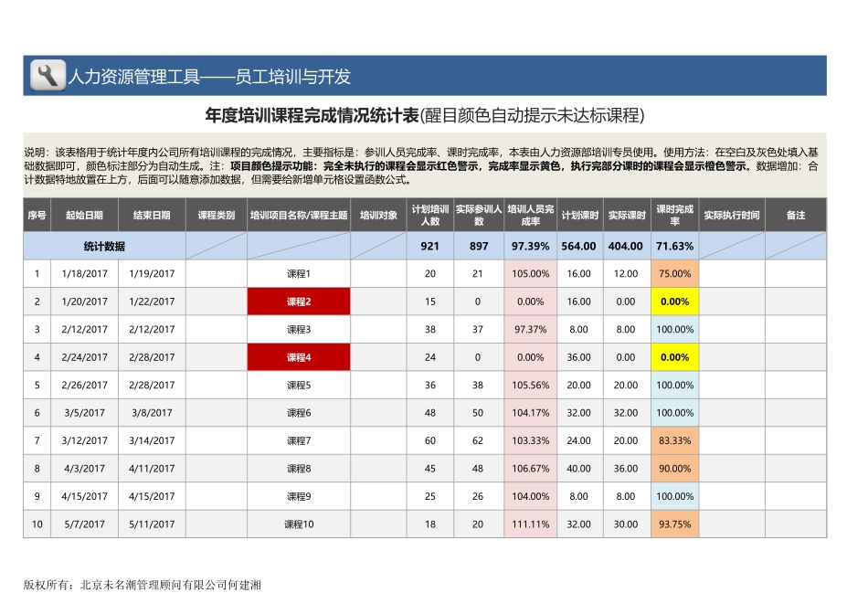This screenshot has height=614, width=868.
Task: Click the yellow 0.00% cell in row 2
Action: tap(673, 301)
